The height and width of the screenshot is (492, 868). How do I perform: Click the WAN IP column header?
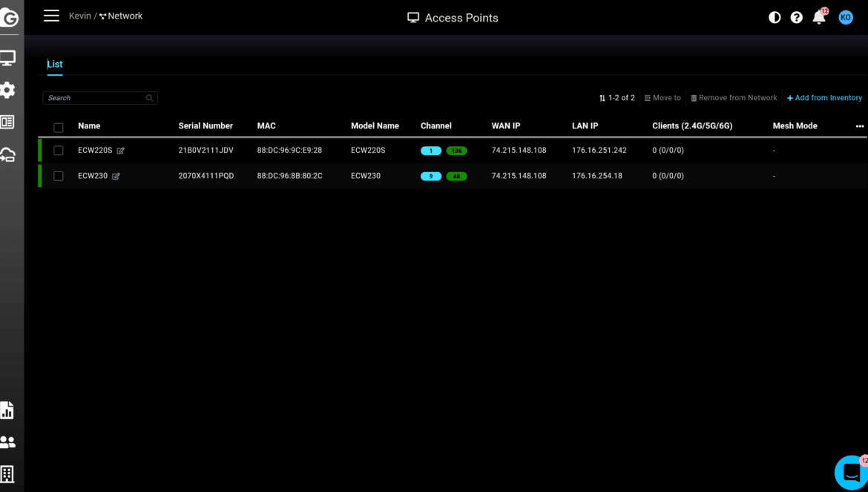point(506,126)
